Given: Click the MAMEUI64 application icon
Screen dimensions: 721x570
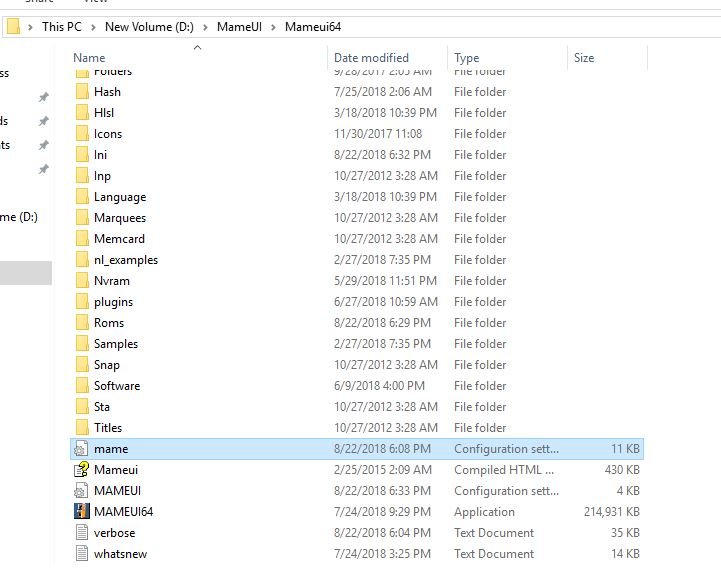Looking at the screenshot, I should [x=82, y=512].
